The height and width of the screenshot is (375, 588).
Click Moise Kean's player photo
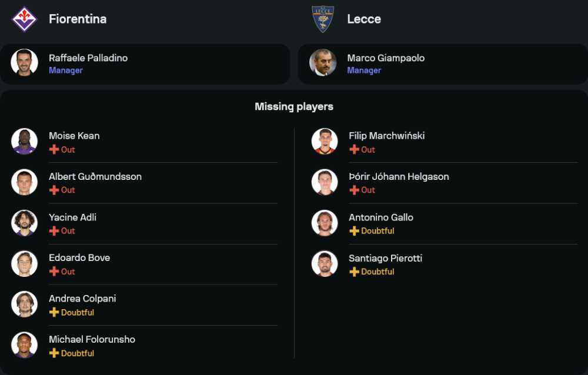tap(24, 142)
